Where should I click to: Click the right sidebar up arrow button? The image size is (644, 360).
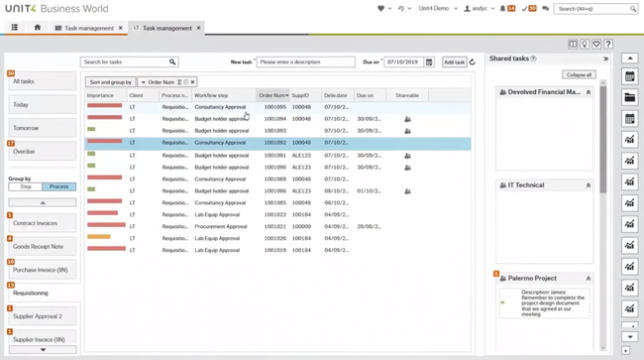[629, 59]
